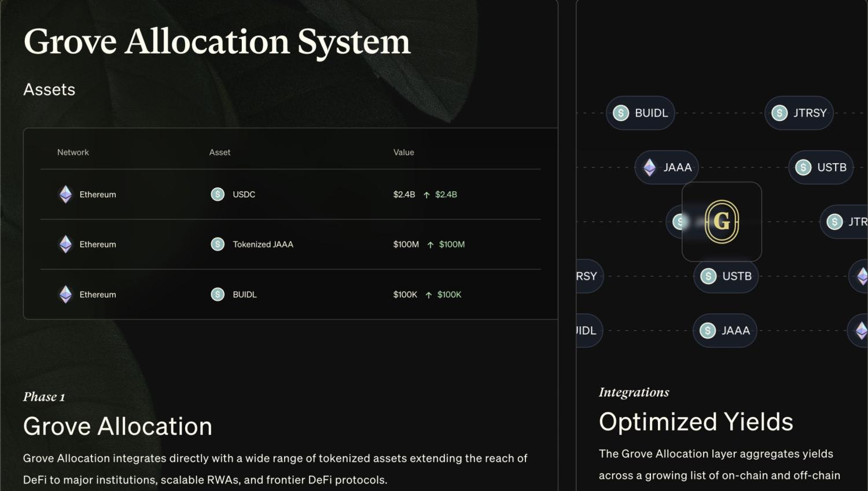Click the gold Grove G logo
Screen dimensions: 868x491
click(722, 221)
